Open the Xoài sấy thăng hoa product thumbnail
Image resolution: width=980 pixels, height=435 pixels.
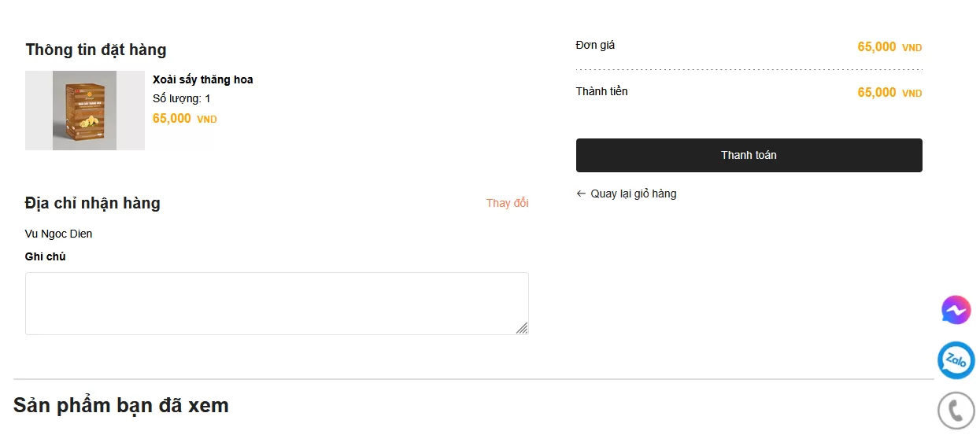[x=85, y=110]
